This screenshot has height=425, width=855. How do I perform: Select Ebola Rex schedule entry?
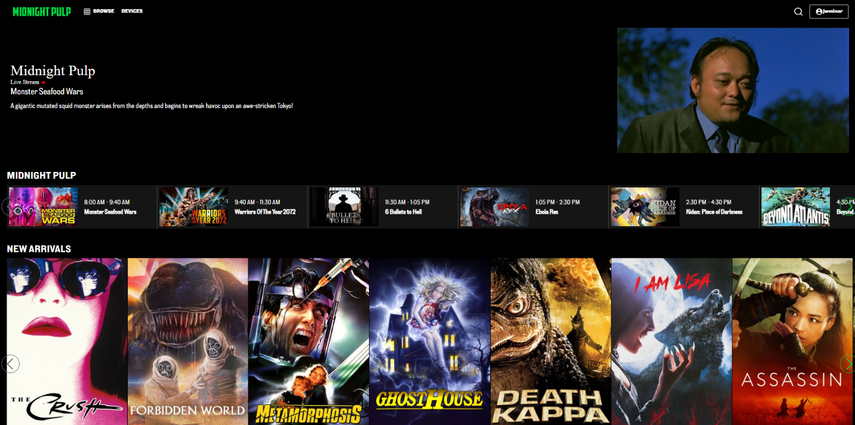click(x=531, y=207)
